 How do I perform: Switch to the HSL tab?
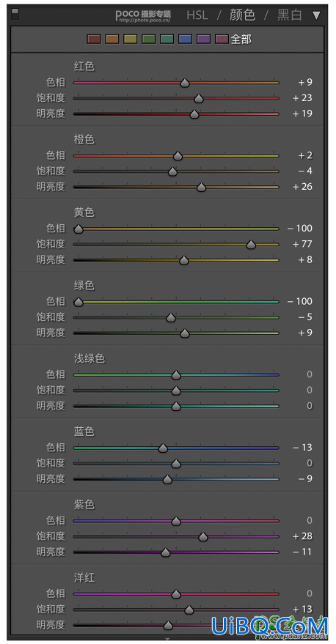tap(197, 15)
